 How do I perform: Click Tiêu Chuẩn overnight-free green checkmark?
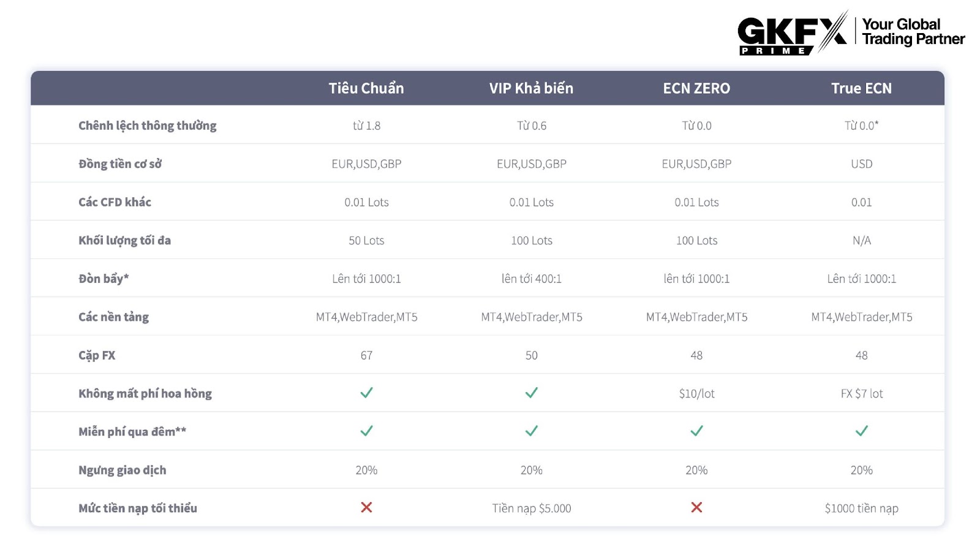366,431
